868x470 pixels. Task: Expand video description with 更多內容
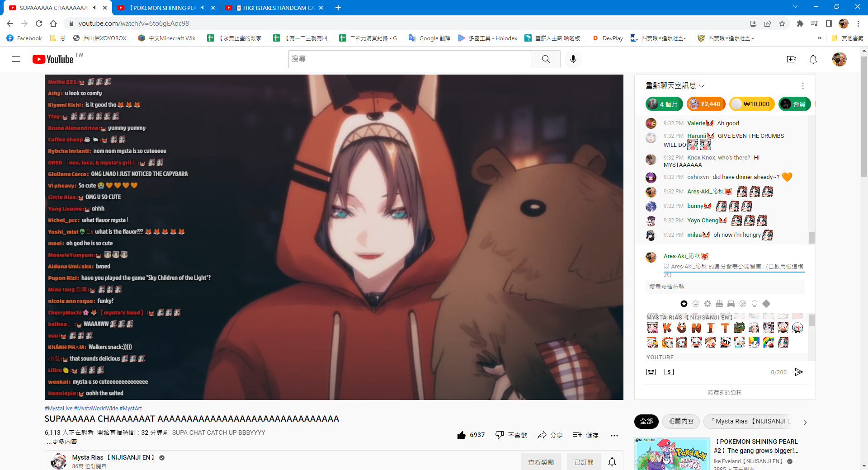[x=62, y=442]
